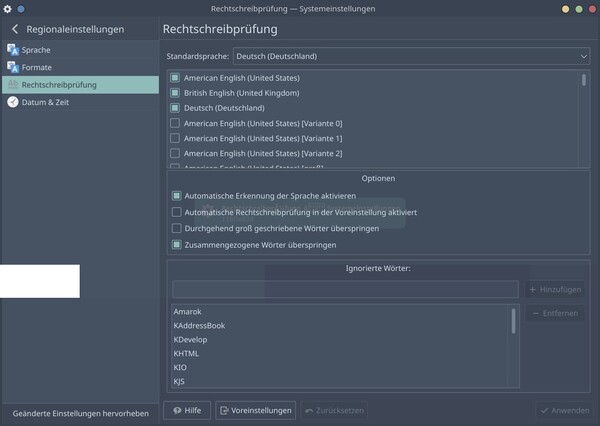Click the Formate sidebar icon
This screenshot has width=600, height=426.
(x=13, y=67)
